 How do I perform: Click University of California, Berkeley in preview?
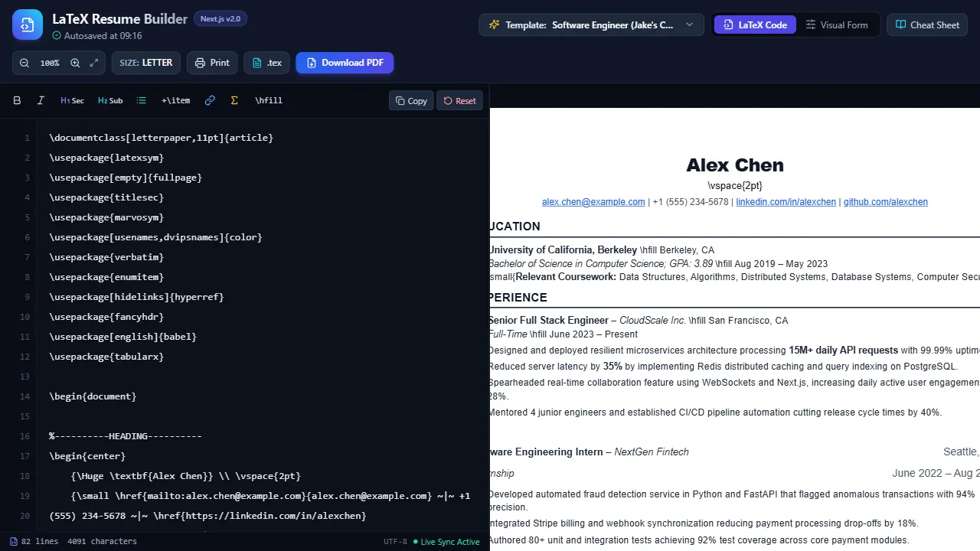[x=563, y=250]
